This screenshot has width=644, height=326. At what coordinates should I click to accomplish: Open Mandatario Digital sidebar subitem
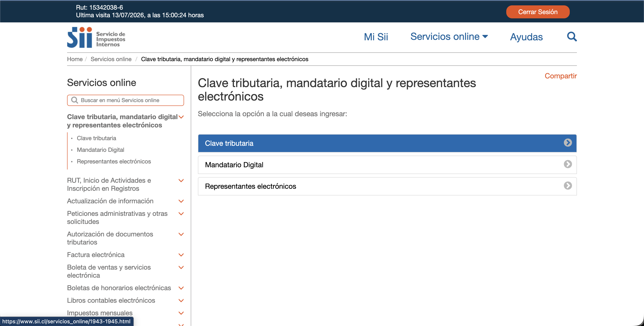100,150
